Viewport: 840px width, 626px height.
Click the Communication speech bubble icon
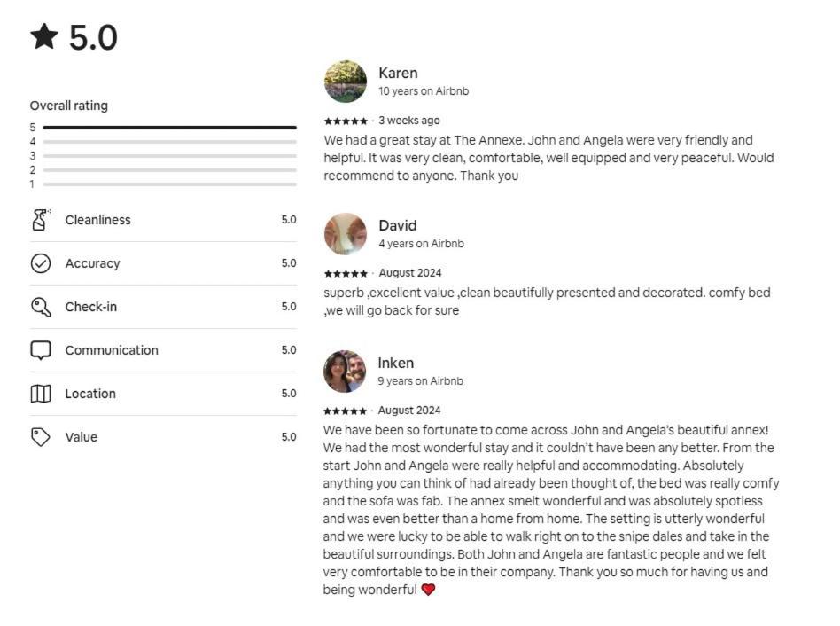41,350
